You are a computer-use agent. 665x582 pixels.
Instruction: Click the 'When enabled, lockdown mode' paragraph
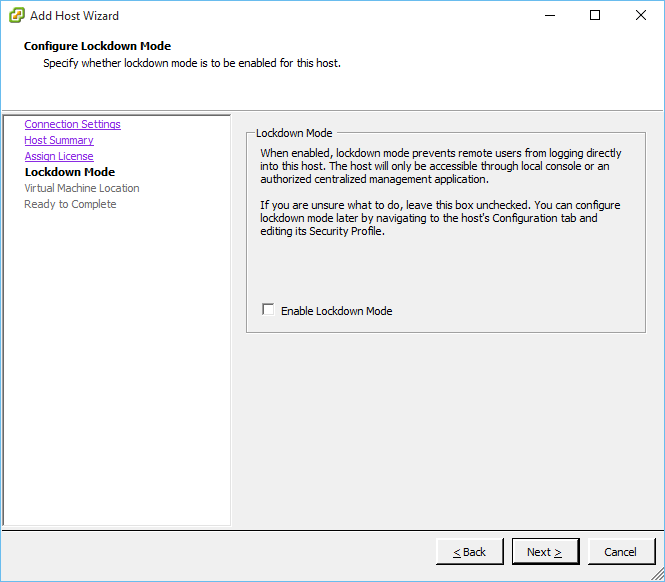[x=441, y=166]
